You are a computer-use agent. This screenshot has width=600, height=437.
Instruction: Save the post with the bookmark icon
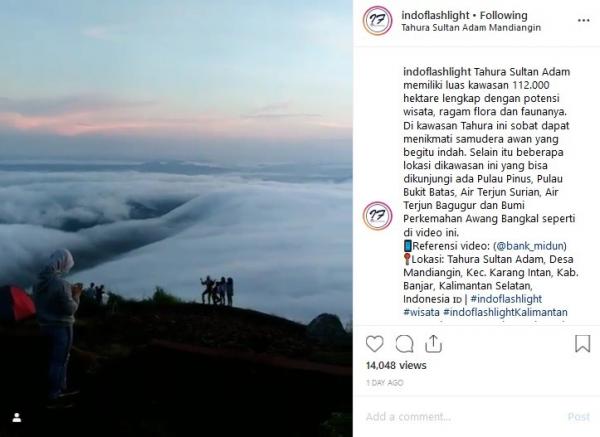[582, 343]
